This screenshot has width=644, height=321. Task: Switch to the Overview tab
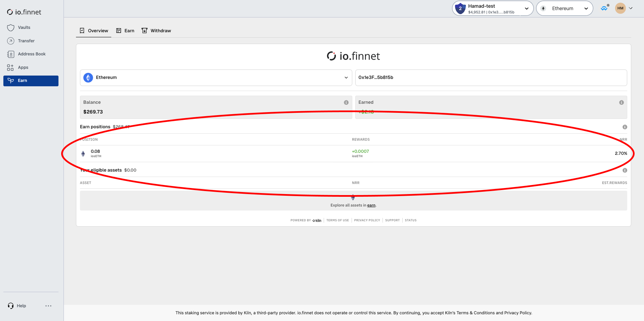94,31
